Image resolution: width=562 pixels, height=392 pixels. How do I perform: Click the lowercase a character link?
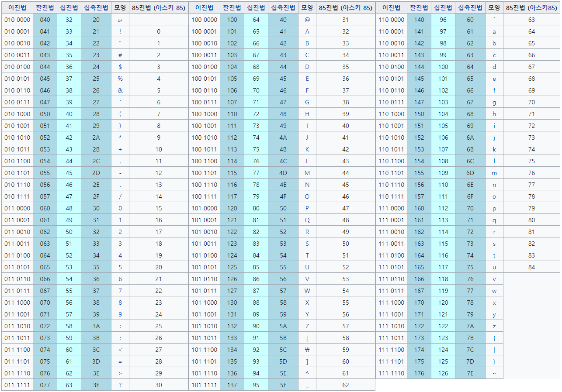pyautogui.click(x=494, y=31)
